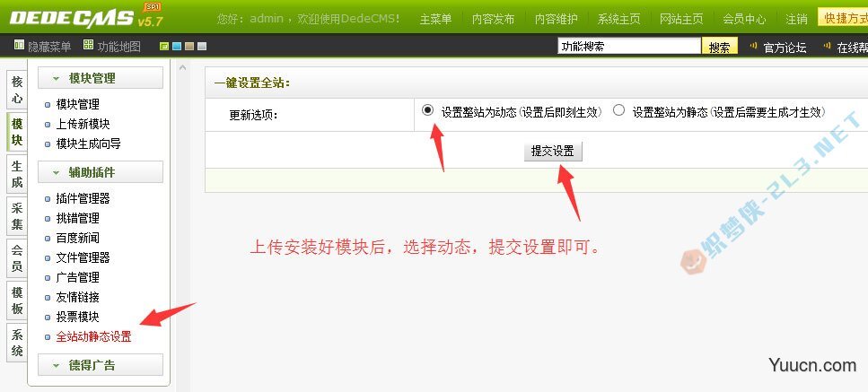Image resolution: width=868 pixels, height=392 pixels.
Task: Collapse the 辅助插件 section header
Action: pos(101,172)
